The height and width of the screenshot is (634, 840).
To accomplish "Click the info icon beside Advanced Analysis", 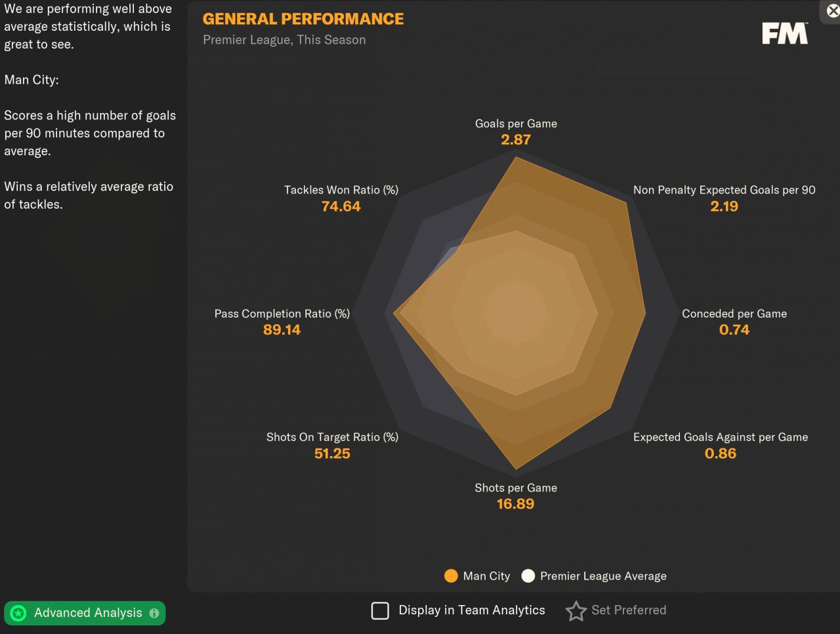I will [154, 613].
